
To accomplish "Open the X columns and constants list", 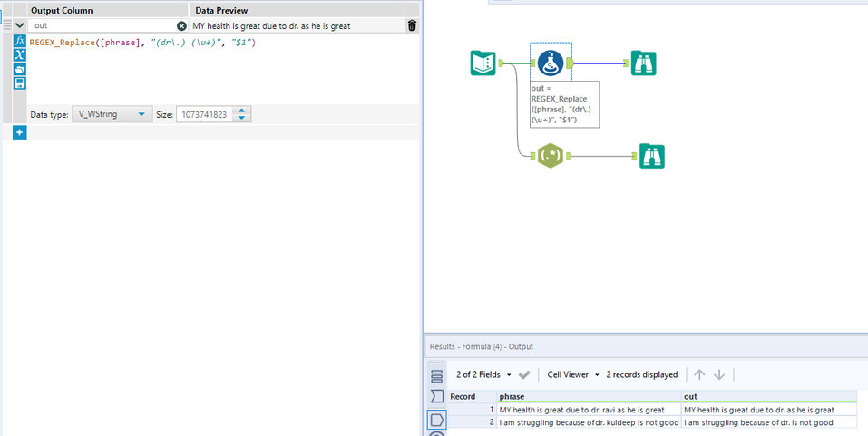I will click(20, 54).
